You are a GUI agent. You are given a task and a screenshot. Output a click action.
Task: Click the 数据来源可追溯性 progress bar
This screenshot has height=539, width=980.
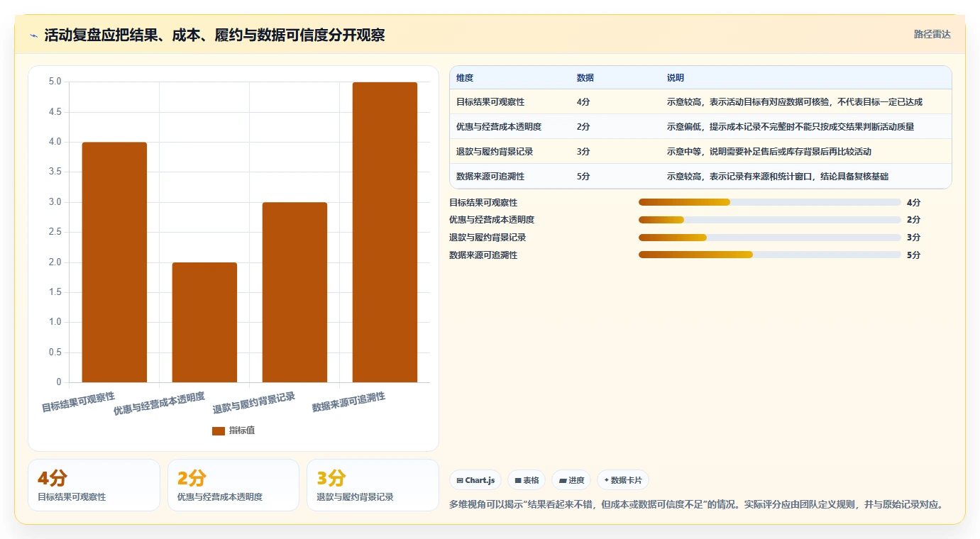(770, 255)
